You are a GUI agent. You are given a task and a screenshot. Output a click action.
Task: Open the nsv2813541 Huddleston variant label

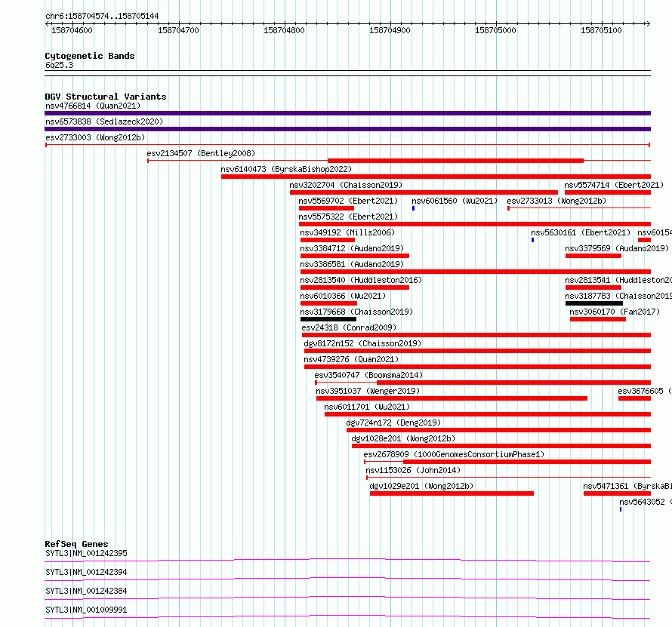618,280
